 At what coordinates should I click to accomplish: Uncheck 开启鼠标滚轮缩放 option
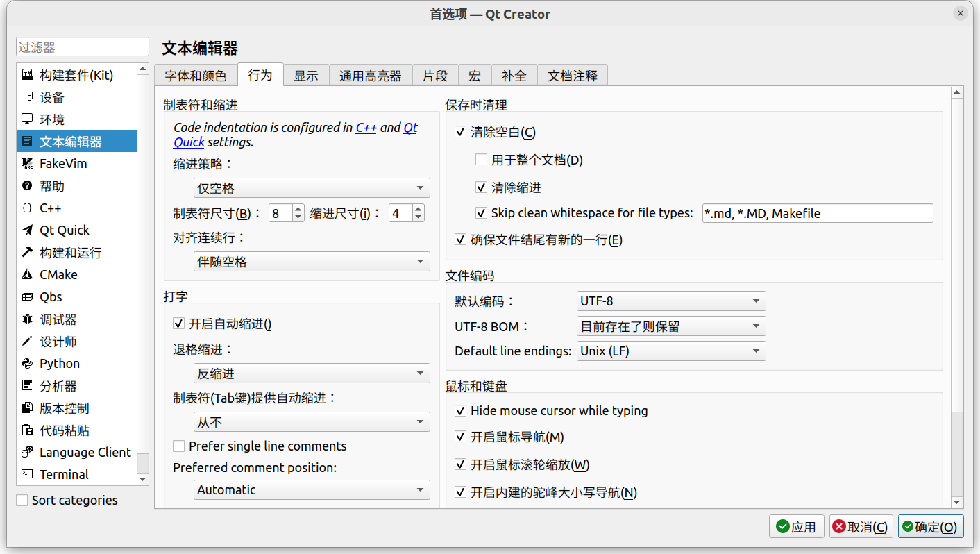pyautogui.click(x=460, y=464)
